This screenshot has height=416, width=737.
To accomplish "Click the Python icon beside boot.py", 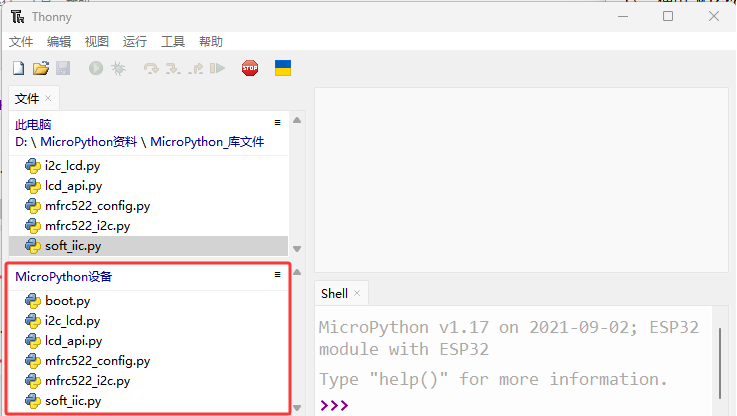I will click(x=33, y=301).
